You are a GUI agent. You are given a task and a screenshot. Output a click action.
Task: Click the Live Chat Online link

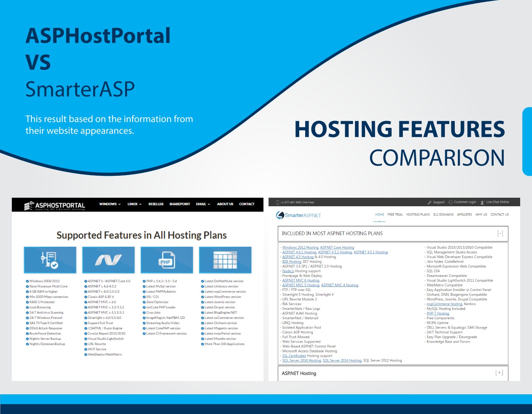(498, 202)
